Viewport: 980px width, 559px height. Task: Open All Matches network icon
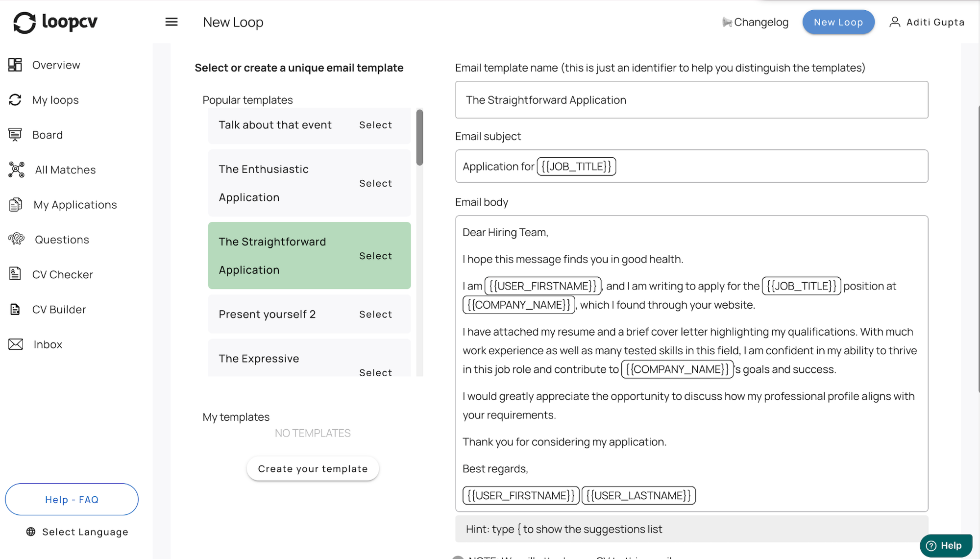point(16,170)
